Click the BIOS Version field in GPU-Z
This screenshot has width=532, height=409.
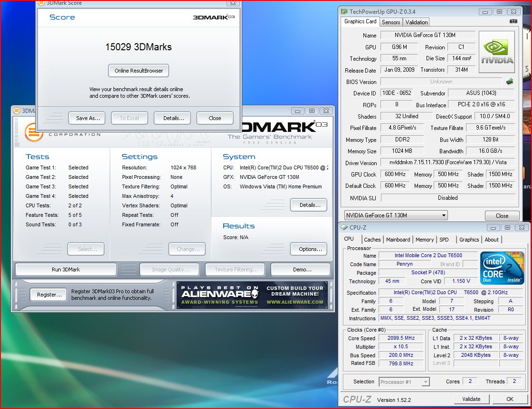pyautogui.click(x=441, y=82)
